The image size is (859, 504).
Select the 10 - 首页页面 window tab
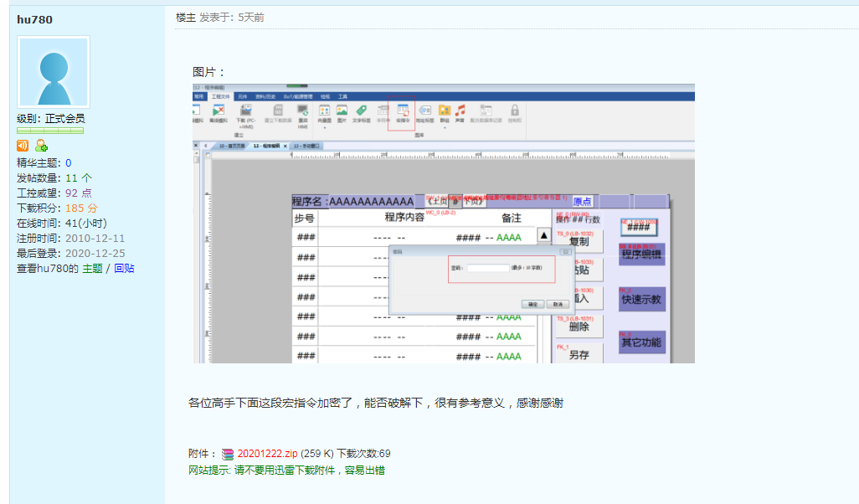231,146
